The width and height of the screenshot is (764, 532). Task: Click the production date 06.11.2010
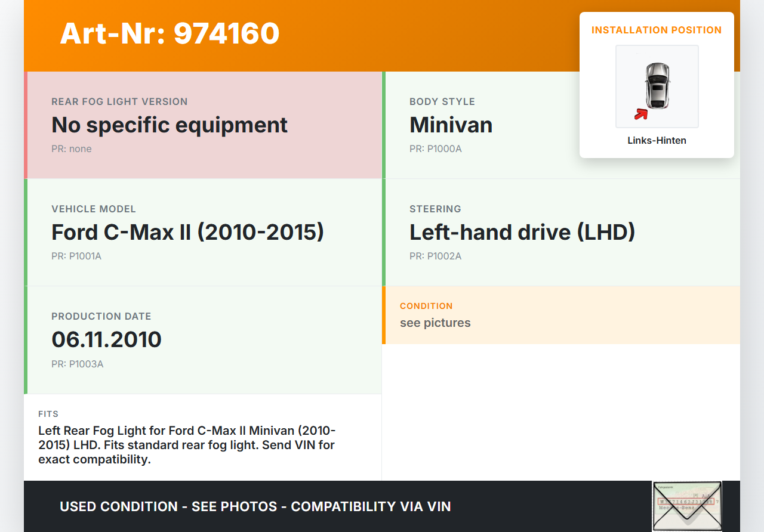[x=106, y=340]
